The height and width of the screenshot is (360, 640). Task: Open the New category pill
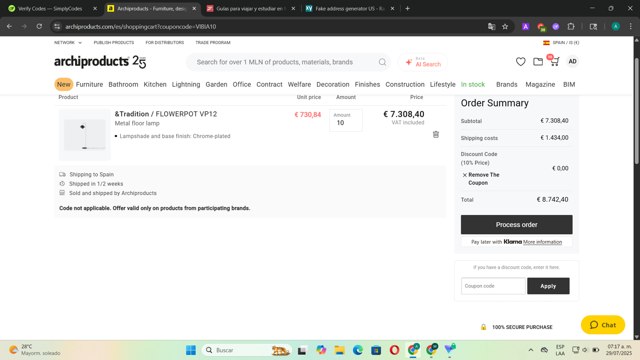point(64,84)
